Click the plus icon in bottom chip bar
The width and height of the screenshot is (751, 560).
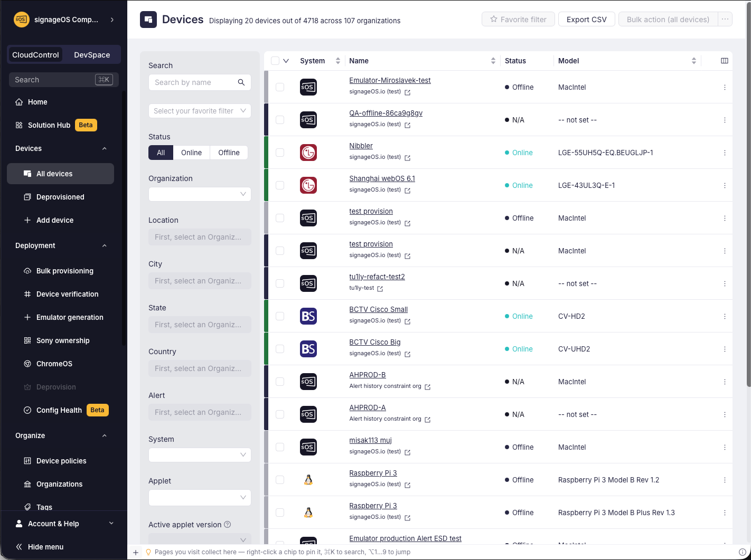point(136,552)
